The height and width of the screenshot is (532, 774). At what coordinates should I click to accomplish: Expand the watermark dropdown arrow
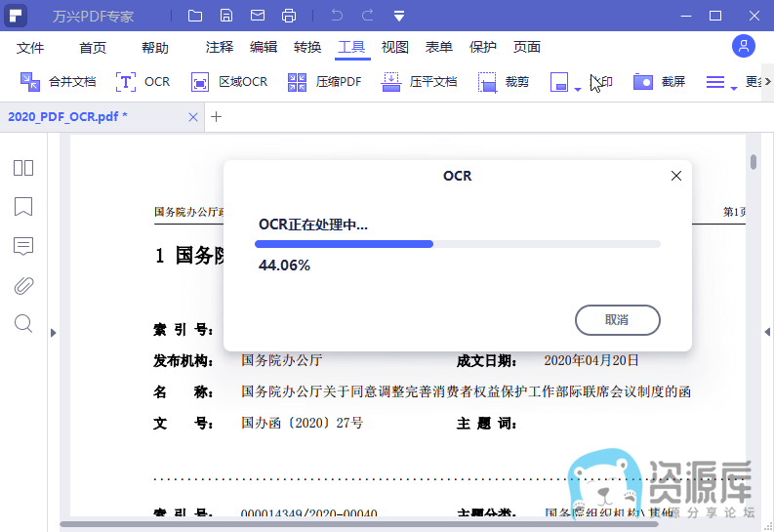pyautogui.click(x=578, y=90)
